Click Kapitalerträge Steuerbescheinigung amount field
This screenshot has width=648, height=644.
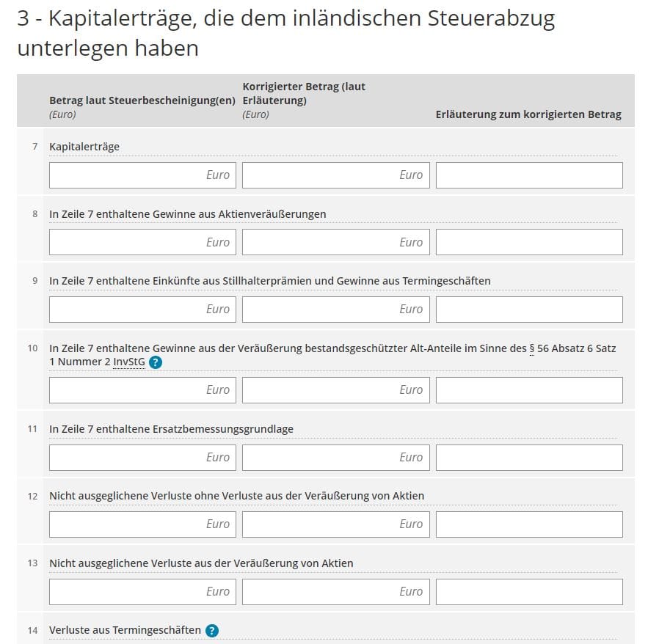142,175
